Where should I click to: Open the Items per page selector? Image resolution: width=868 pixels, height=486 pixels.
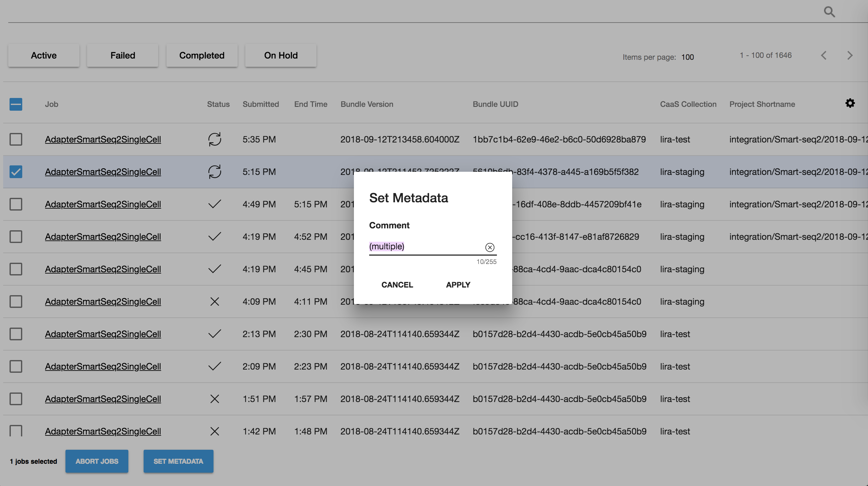688,57
